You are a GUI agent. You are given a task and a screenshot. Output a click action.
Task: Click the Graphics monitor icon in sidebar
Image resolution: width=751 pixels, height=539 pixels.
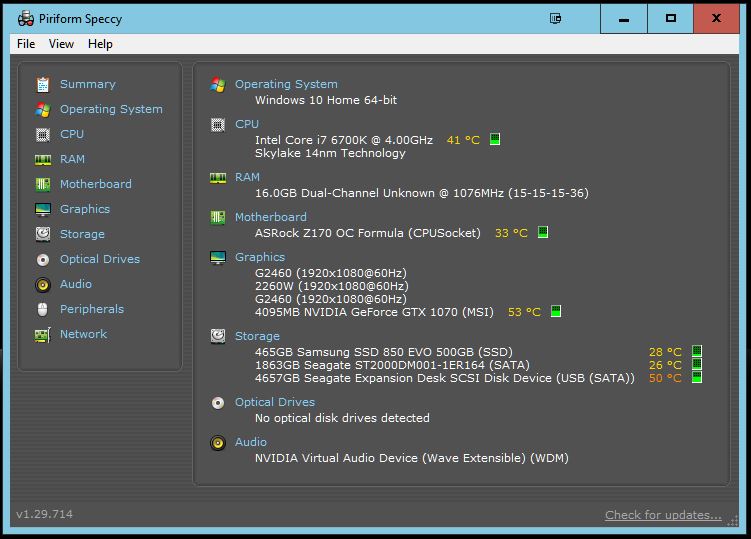coord(43,209)
